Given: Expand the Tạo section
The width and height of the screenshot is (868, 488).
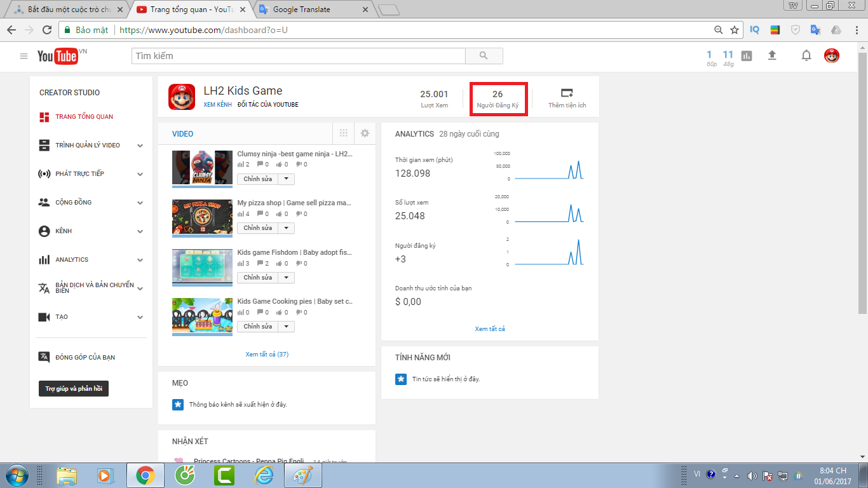Looking at the screenshot, I should point(140,317).
